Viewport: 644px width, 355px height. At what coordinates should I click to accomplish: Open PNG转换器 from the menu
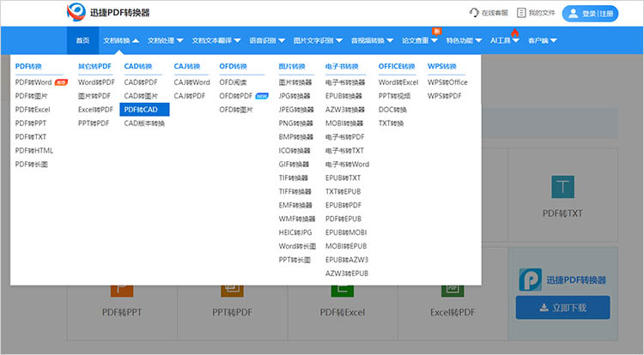[x=295, y=123]
